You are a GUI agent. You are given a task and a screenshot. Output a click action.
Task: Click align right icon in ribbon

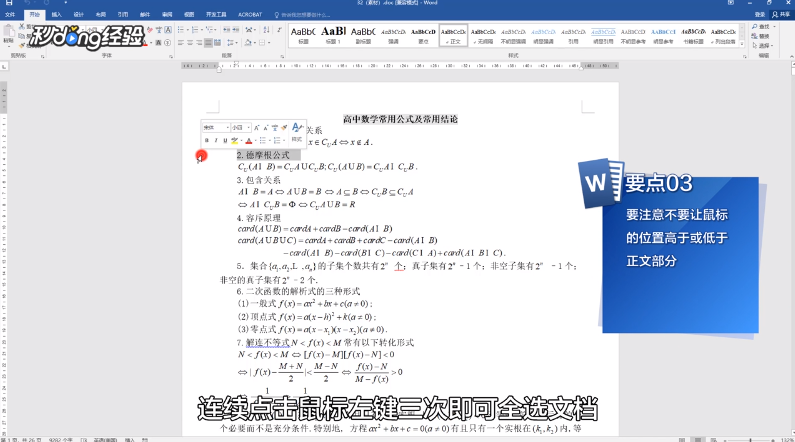point(199,43)
